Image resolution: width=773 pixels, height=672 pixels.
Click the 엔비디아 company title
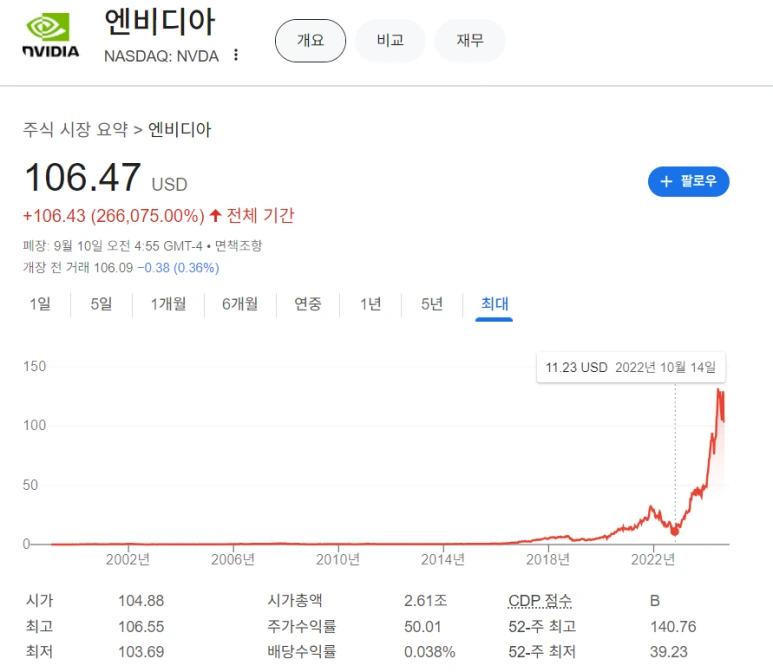[x=160, y=22]
